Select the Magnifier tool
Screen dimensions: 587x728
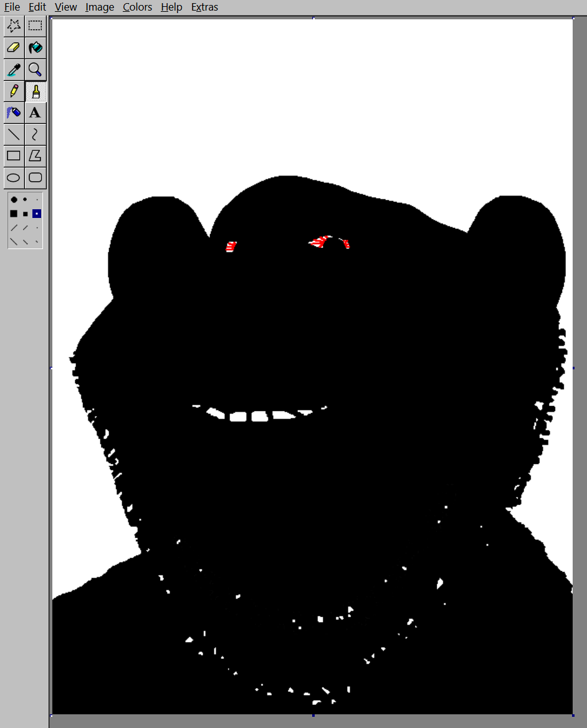click(36, 69)
